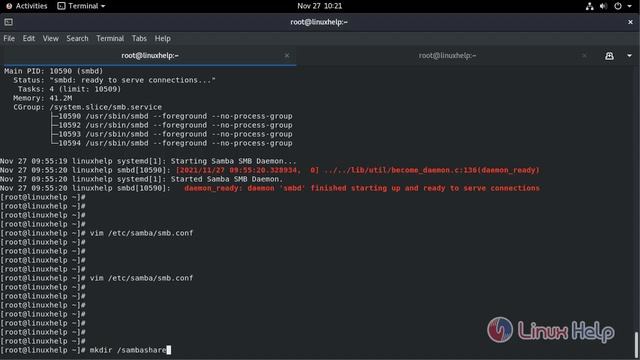Click red 'daemon_ready: daemon smbd finished' text

coord(362,188)
